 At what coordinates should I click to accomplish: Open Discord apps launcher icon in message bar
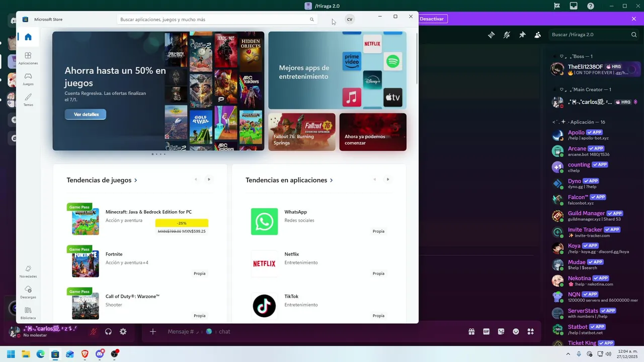click(530, 332)
